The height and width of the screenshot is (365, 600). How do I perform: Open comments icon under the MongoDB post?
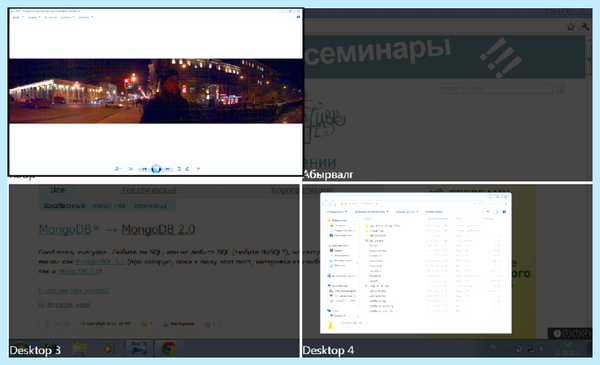pyautogui.click(x=207, y=324)
